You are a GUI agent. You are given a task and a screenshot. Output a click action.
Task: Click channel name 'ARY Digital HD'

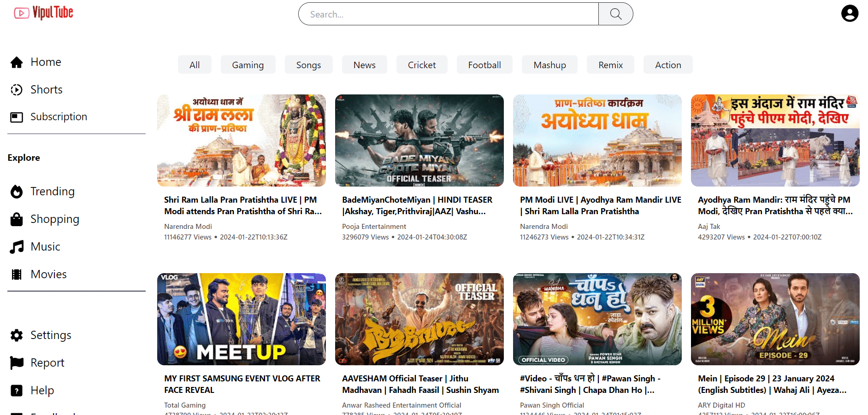coord(721,405)
